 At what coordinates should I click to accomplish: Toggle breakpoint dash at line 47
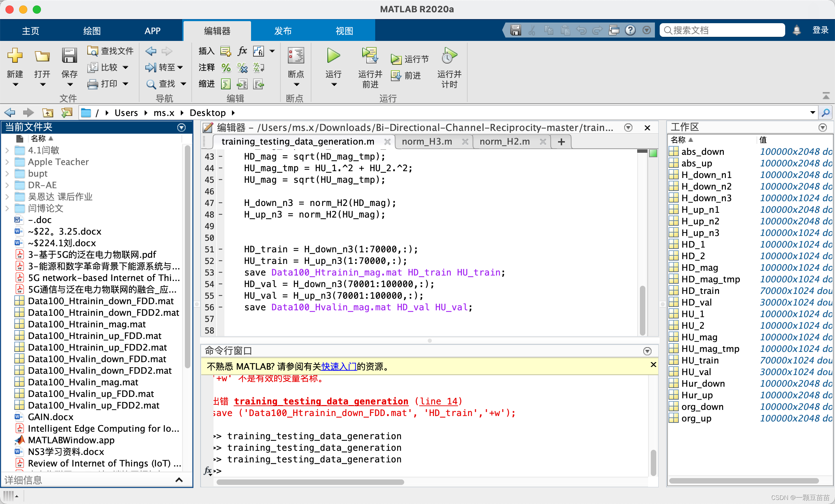click(x=221, y=203)
